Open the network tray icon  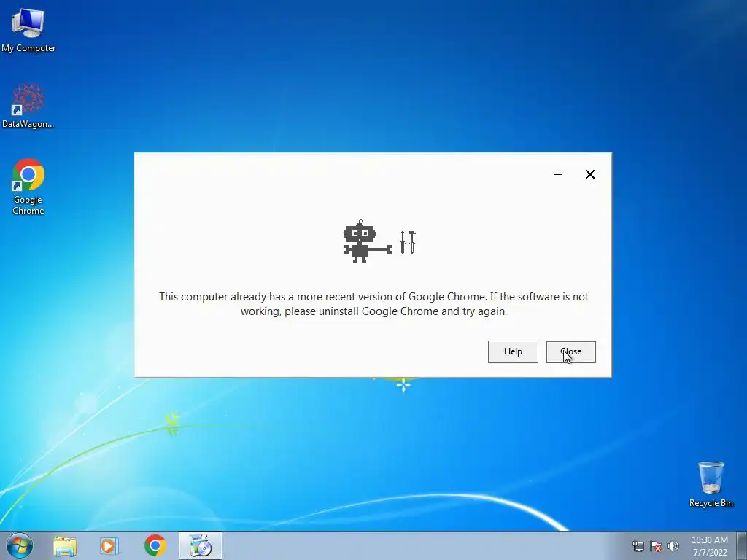638,546
